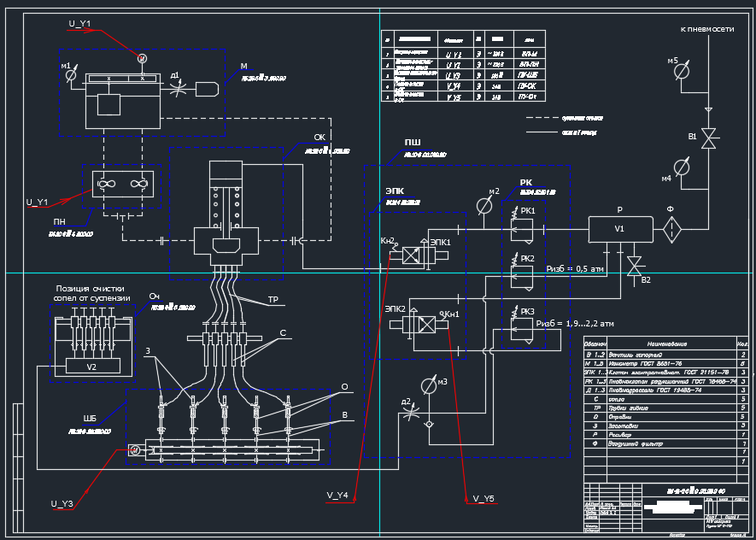
Task: Click the м3 manometer label
Action: [442, 382]
